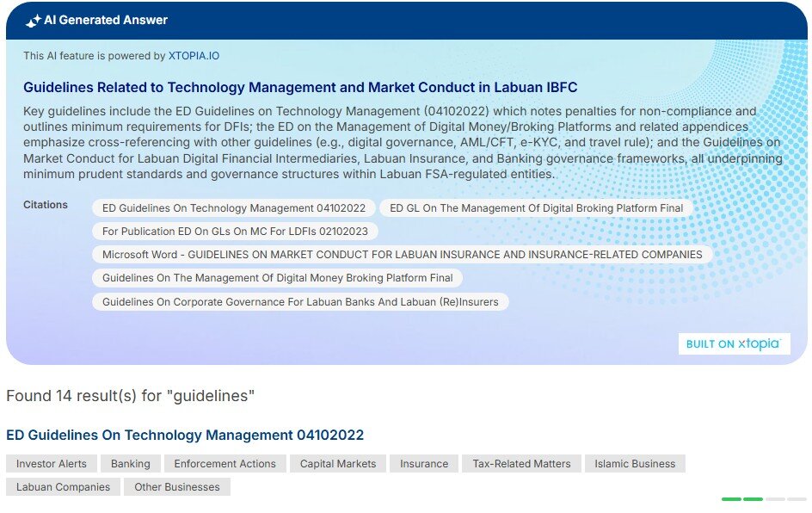Click the green relevance indicator bar
Viewport: 812px width, 513px height.
(x=742, y=499)
